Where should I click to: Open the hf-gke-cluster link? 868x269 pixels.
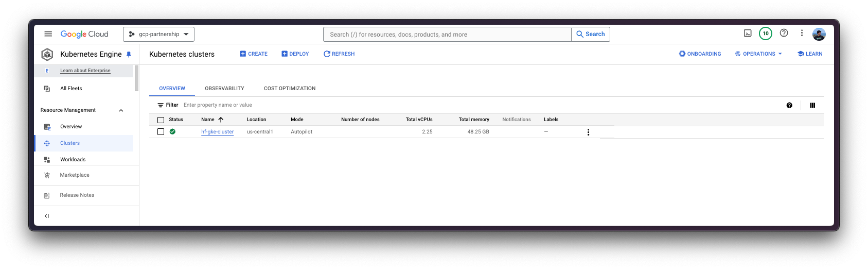217,132
